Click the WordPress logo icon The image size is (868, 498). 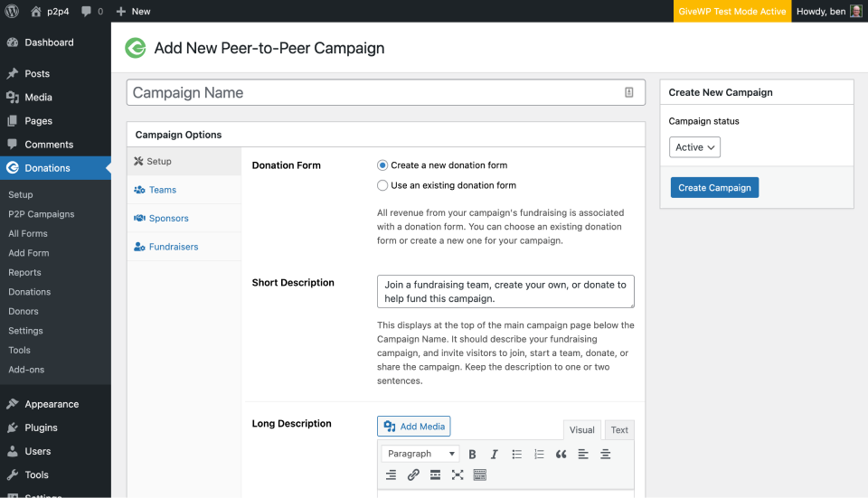12,11
